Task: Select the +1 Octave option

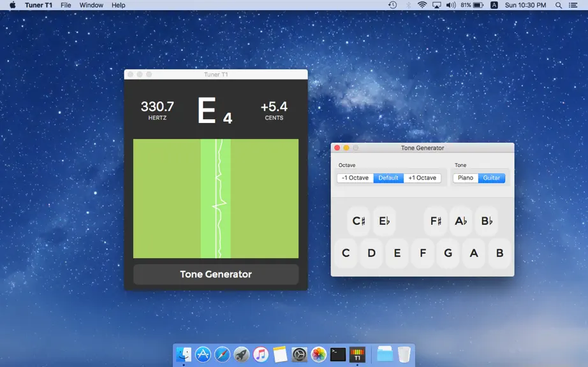Action: point(422,178)
